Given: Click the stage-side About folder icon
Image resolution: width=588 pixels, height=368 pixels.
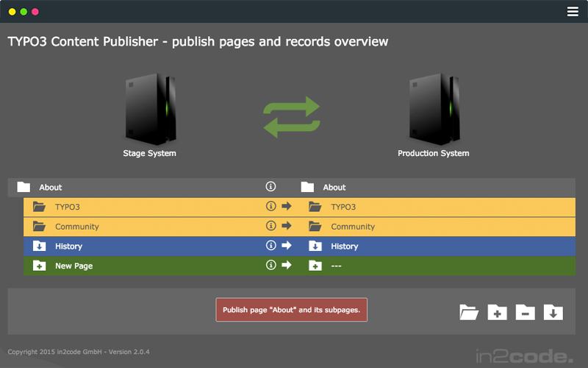Looking at the screenshot, I should [x=24, y=187].
